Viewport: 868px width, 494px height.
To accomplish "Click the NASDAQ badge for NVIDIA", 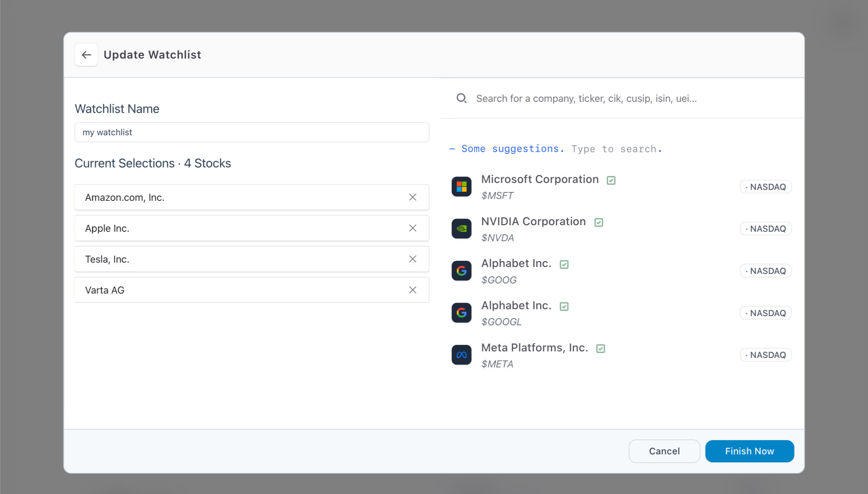I will pos(766,229).
